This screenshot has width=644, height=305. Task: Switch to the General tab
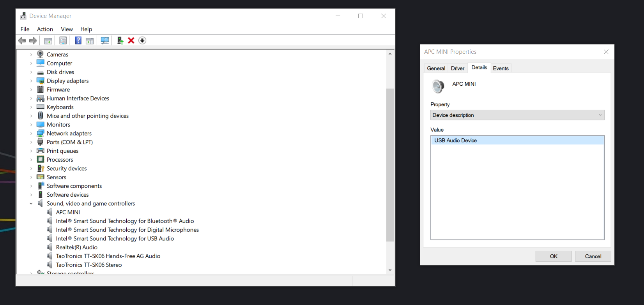(x=436, y=68)
